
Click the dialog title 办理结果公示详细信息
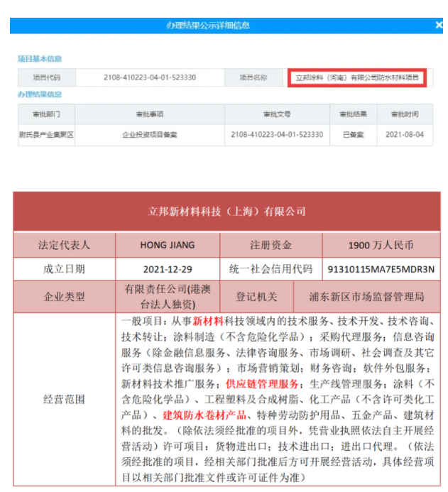click(x=208, y=26)
